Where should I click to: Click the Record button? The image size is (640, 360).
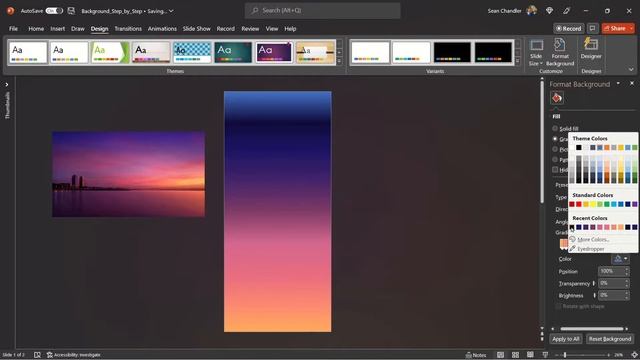click(x=569, y=28)
